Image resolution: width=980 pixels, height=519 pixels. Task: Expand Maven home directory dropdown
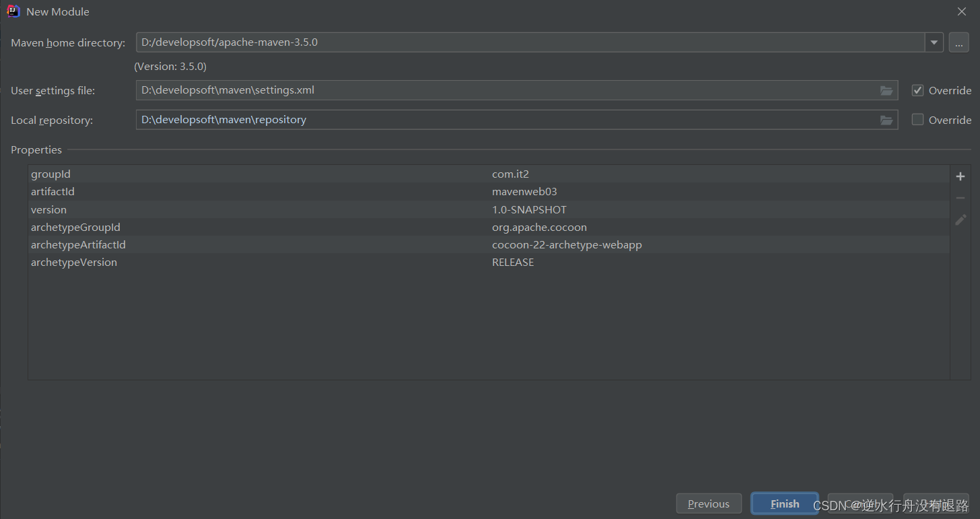934,42
